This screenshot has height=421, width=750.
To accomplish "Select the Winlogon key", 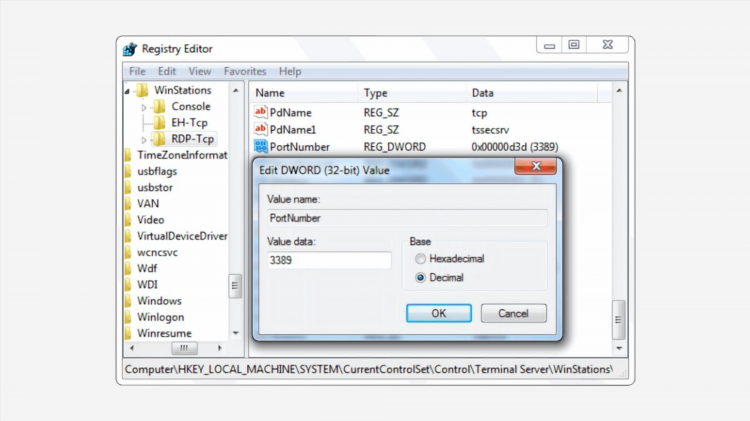I will tap(161, 318).
